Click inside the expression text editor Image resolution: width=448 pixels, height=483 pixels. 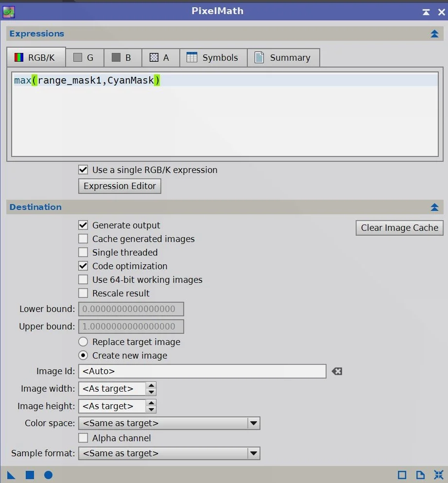point(225,114)
